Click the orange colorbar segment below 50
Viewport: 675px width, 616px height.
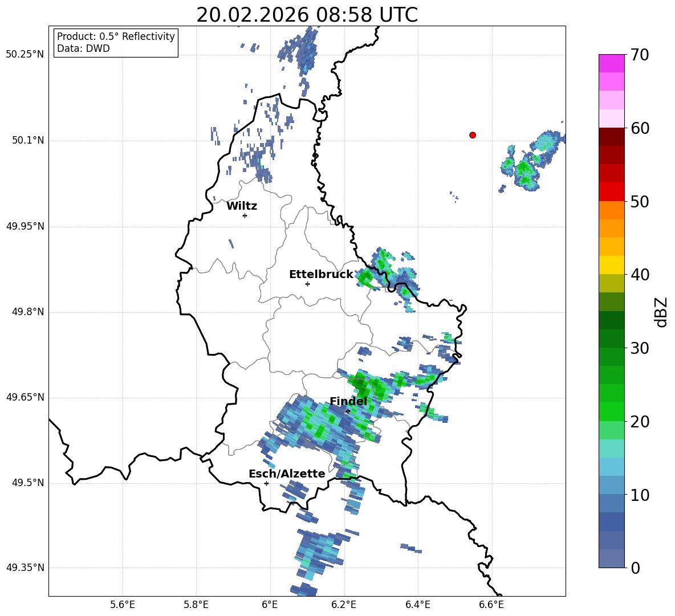(x=611, y=210)
